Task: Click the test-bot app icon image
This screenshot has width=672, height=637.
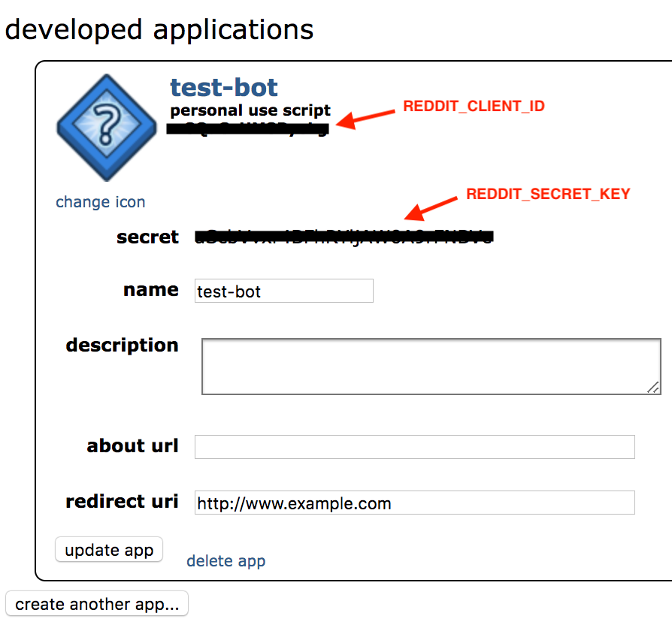Action: point(107,128)
